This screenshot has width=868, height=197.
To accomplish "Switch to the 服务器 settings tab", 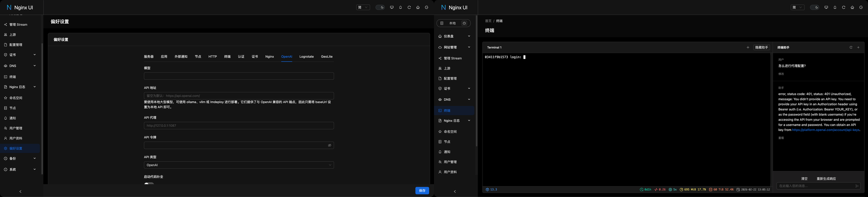I will [x=148, y=57].
